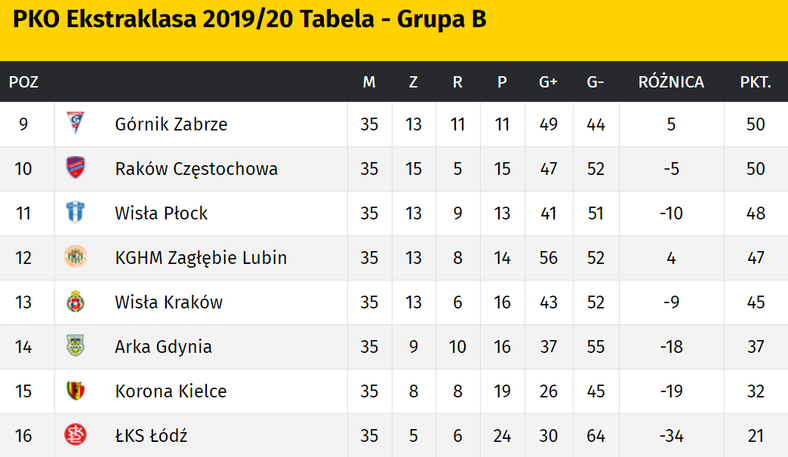Click the Wisła Kraków club crest
Viewport: 788px width, 457px height.
(x=75, y=302)
